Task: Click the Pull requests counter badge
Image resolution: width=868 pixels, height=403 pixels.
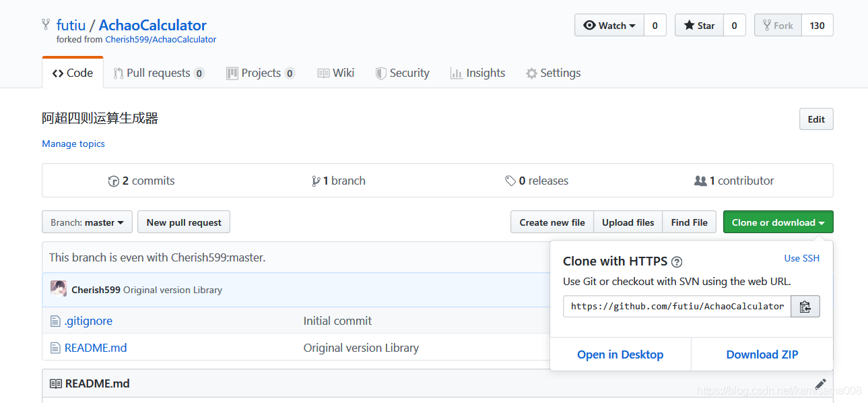Action: [199, 73]
